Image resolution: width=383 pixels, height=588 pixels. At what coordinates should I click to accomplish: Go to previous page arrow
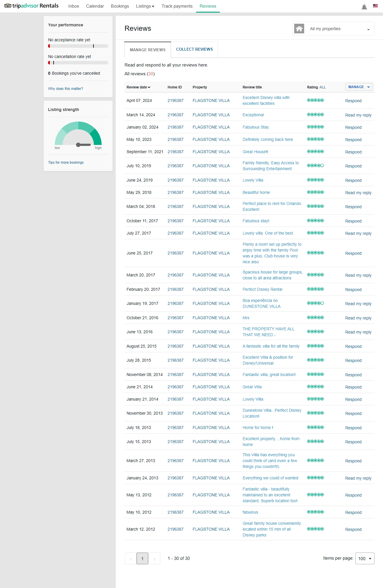pyautogui.click(x=131, y=559)
